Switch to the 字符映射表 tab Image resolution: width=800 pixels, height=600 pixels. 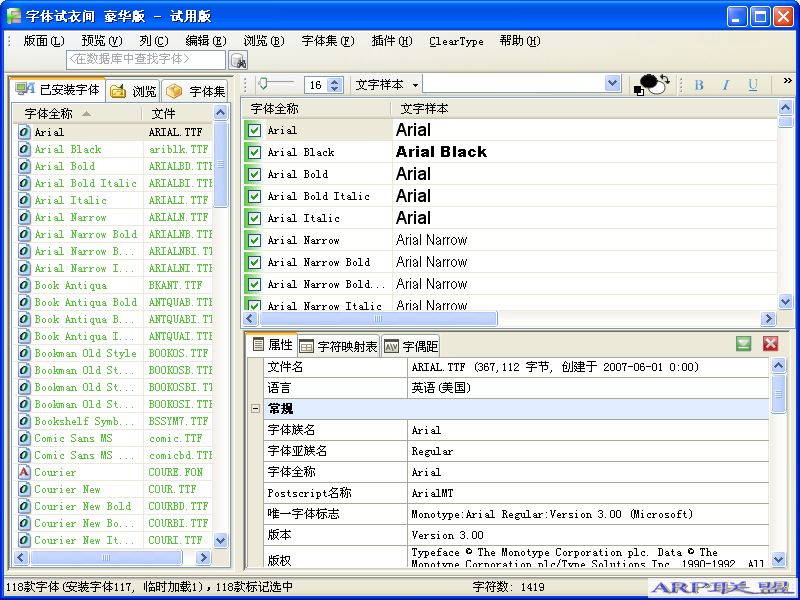click(339, 346)
